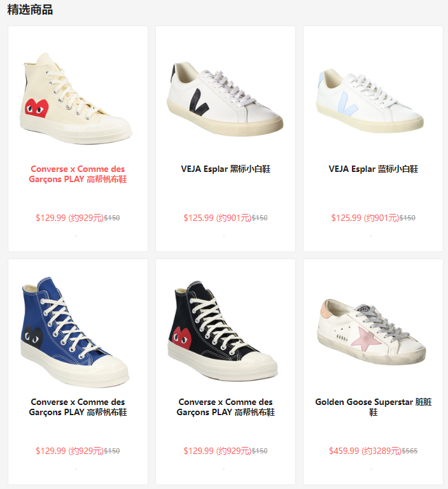This screenshot has height=489, width=448.
Task: Open the blue Converse PLAY high-top image
Action: click(75, 332)
